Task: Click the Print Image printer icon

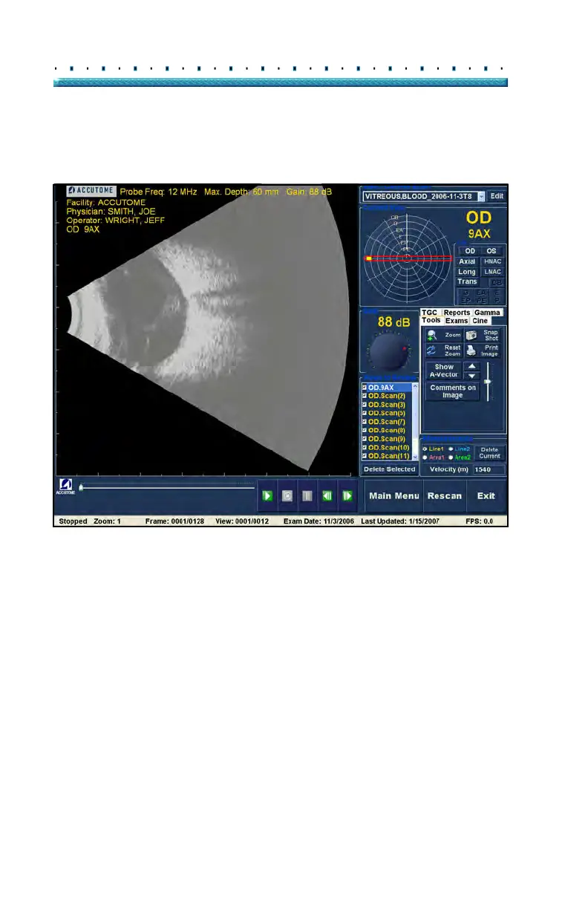Action: tap(471, 351)
